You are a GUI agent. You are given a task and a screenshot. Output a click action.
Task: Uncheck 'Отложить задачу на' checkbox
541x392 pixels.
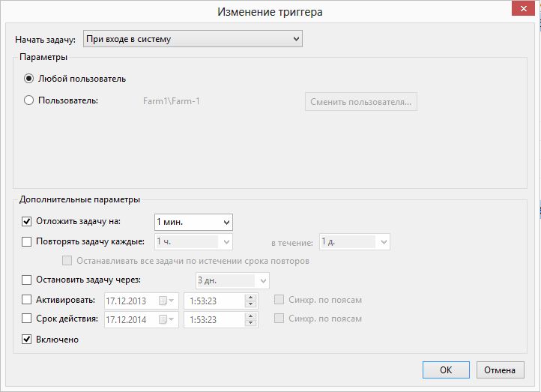tap(26, 222)
